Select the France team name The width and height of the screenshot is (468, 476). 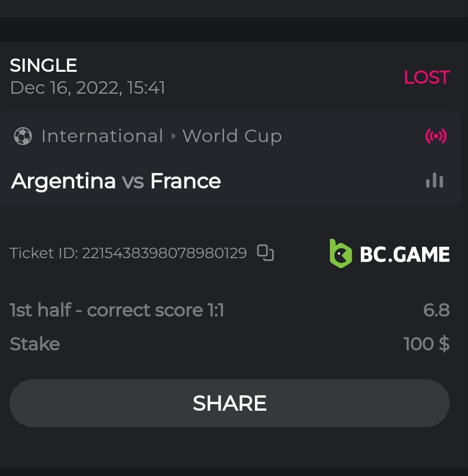[186, 181]
